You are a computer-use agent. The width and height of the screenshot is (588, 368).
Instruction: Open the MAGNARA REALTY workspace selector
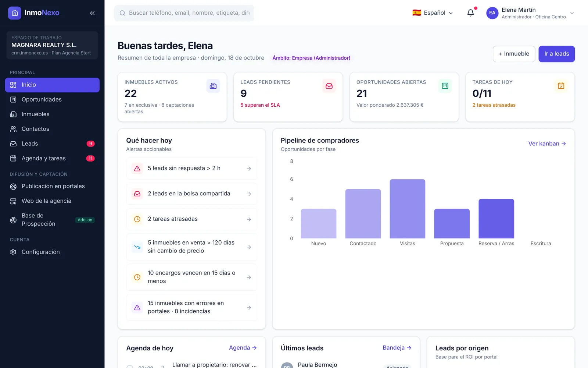[52, 45]
